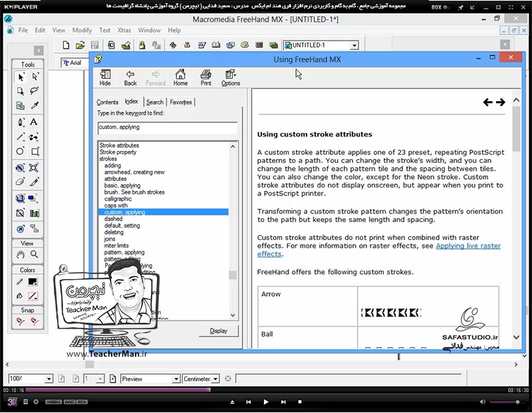Skip to previous track in KMPlayer
The height and width of the screenshot is (413, 532).
click(248, 402)
